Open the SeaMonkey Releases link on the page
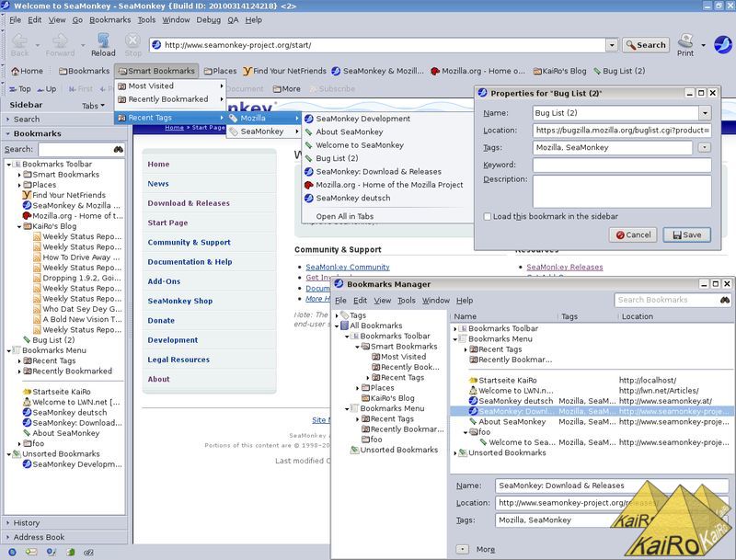This screenshot has width=736, height=560. click(565, 267)
